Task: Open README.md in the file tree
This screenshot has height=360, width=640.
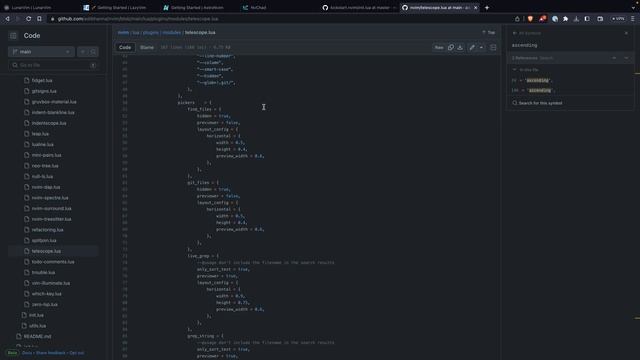Action: click(x=37, y=336)
